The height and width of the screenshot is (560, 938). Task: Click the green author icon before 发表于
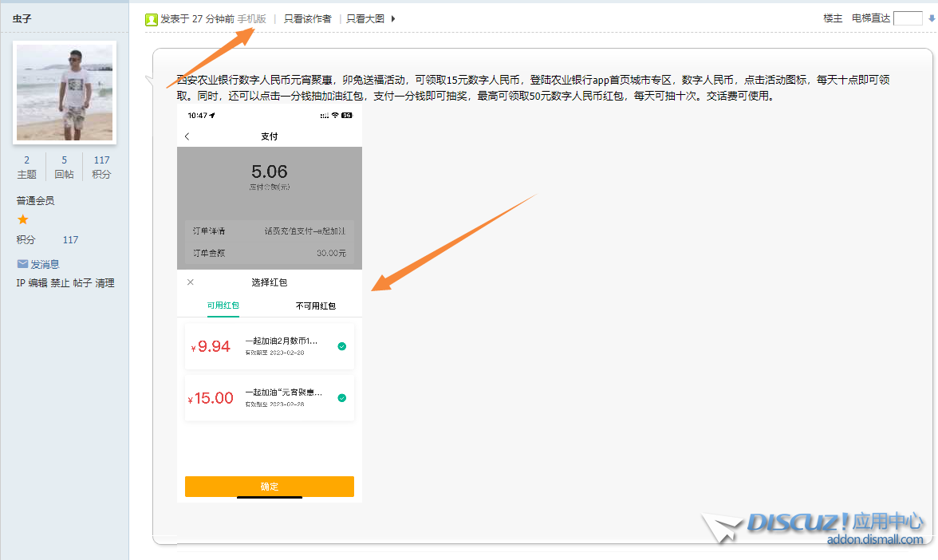click(152, 19)
